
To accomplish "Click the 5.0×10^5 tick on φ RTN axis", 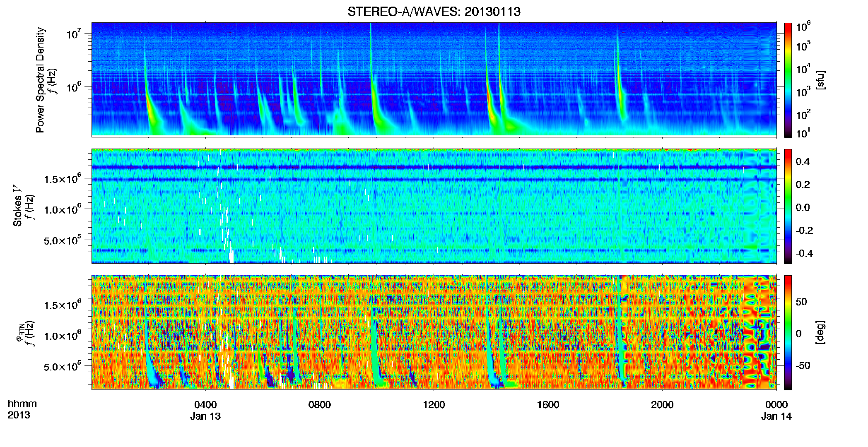I will click(62, 366).
